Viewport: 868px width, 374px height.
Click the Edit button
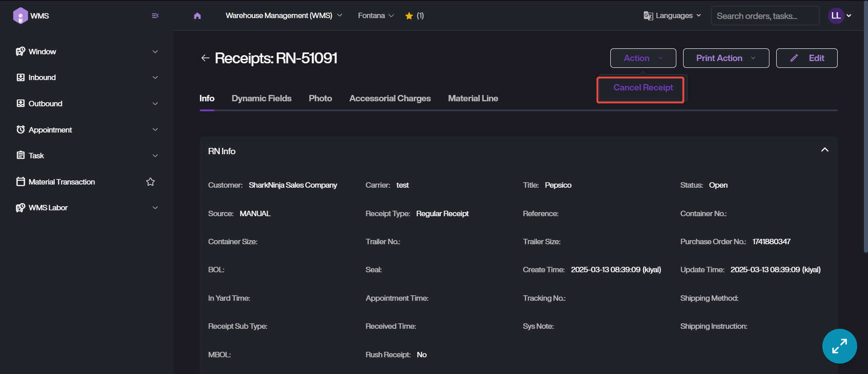pos(807,58)
